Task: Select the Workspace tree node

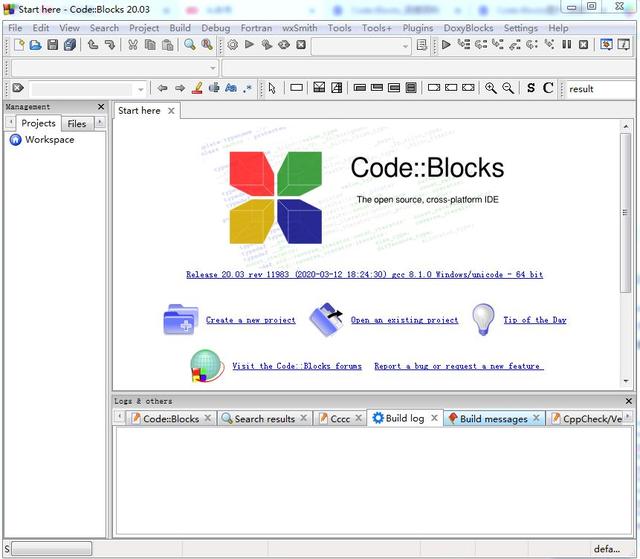Action: point(49,140)
